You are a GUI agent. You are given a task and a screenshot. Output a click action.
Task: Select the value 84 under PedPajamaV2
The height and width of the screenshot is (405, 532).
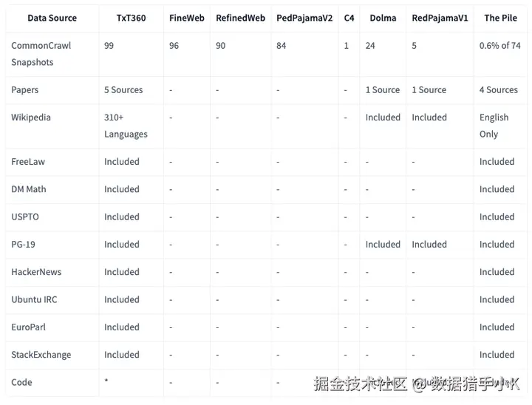click(281, 46)
